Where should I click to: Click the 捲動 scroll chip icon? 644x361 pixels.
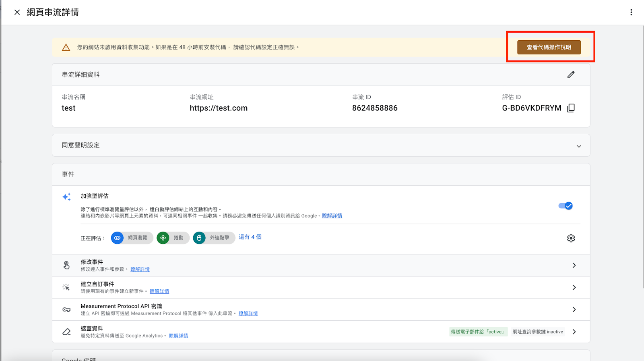pos(163,238)
